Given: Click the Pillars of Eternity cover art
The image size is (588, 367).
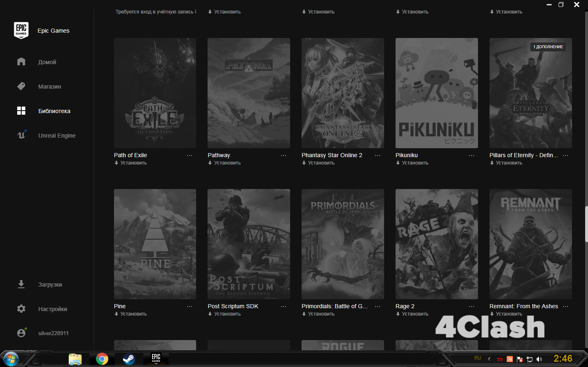Looking at the screenshot, I should [x=531, y=93].
